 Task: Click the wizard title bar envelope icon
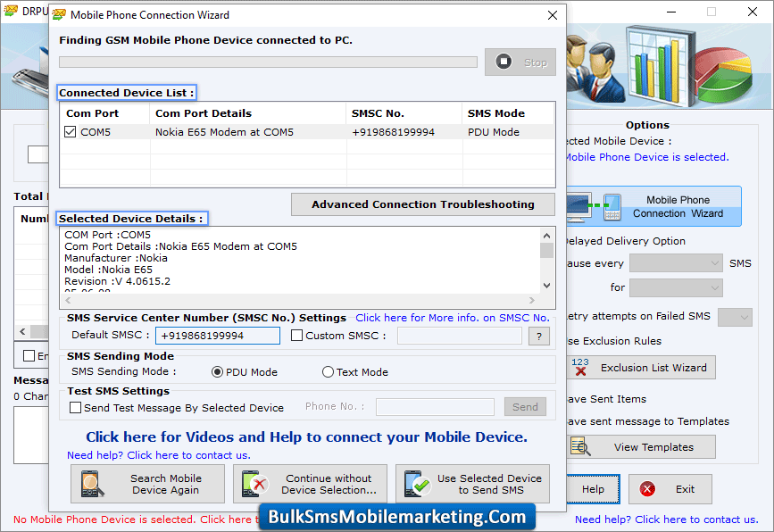59,15
